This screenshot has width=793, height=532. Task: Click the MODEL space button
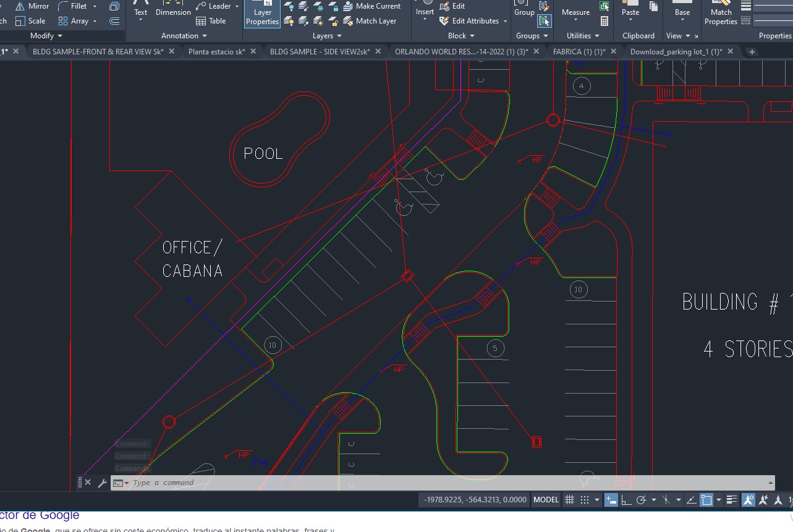tap(546, 500)
